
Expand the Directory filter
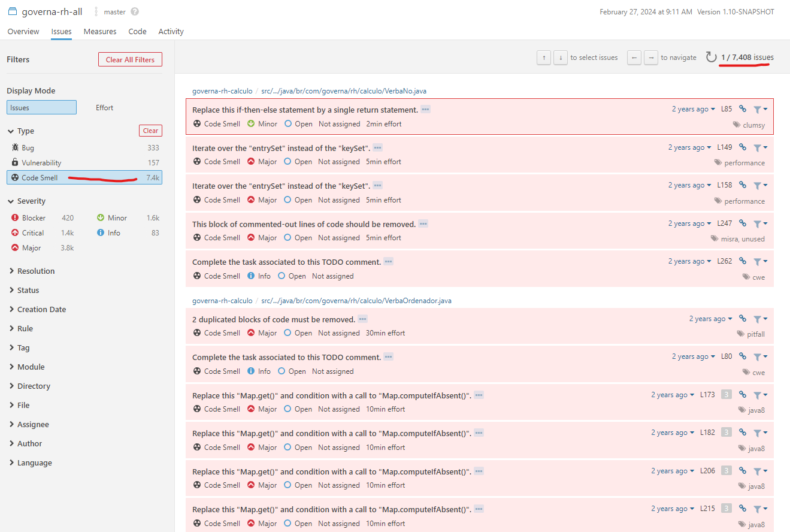click(x=29, y=386)
